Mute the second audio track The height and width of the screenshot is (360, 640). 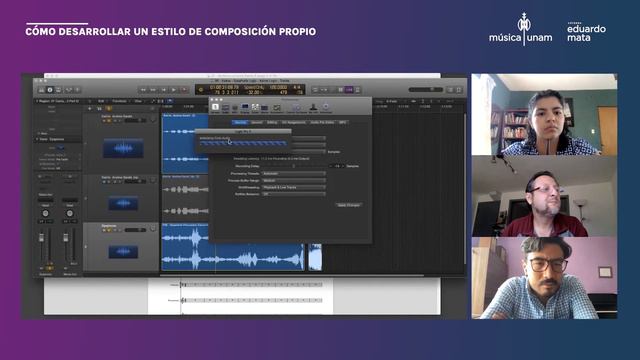(x=104, y=182)
